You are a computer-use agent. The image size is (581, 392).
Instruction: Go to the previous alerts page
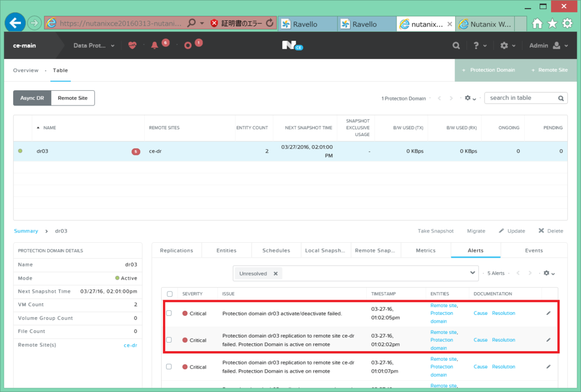tap(518, 273)
